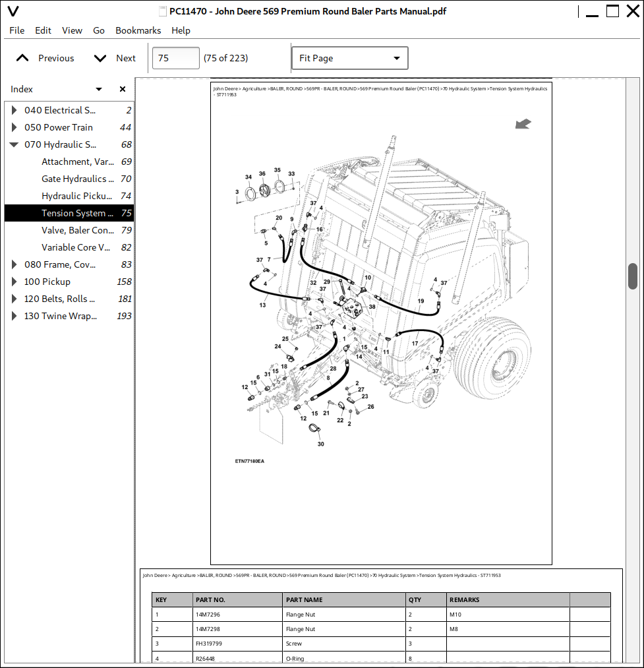The height and width of the screenshot is (668, 644).
Task: Click the M10 remarks cell
Action: coord(508,615)
